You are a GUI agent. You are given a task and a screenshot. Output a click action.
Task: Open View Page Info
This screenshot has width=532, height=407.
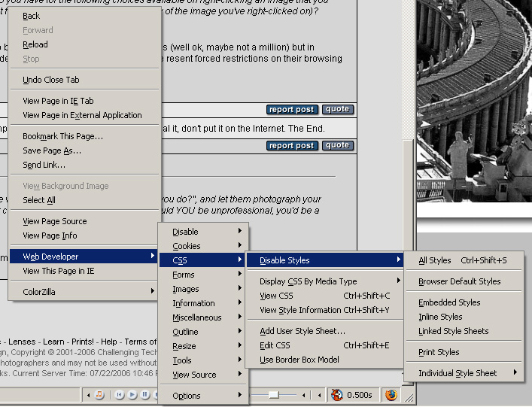coord(84,235)
